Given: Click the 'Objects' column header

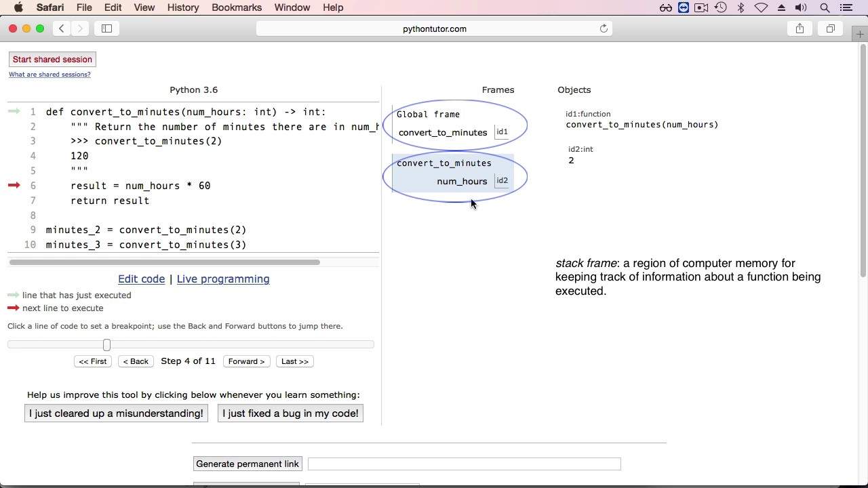Looking at the screenshot, I should [574, 90].
